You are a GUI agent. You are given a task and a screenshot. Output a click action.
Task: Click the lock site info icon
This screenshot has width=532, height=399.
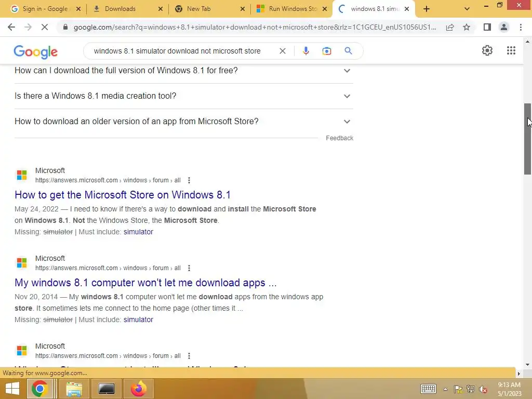(x=65, y=27)
